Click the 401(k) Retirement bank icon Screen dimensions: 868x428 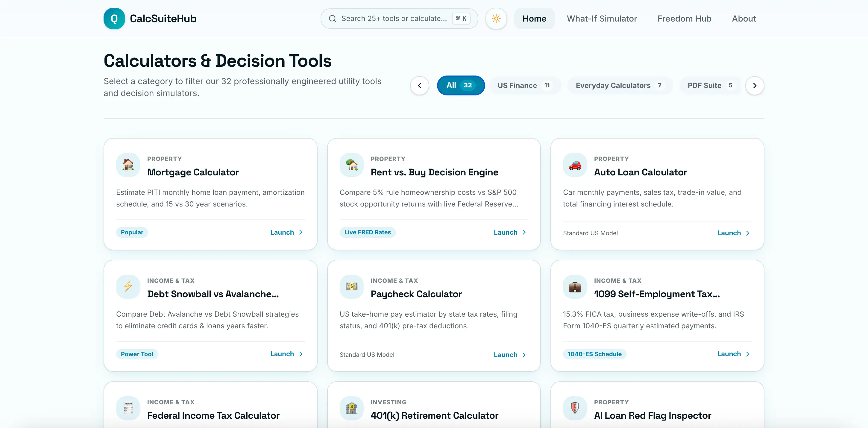(351, 408)
